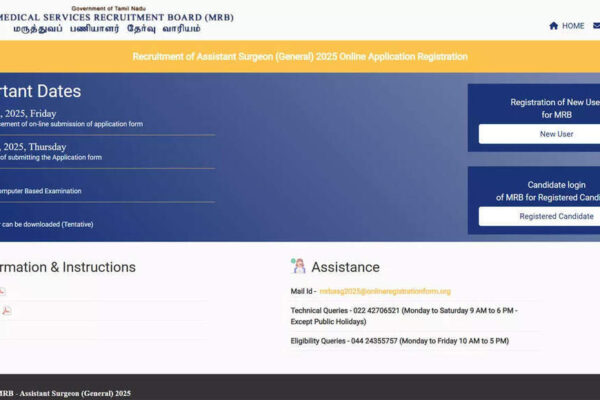600x400 pixels.
Task: Click the Medical Services Recruitment Board title
Action: tap(116, 17)
